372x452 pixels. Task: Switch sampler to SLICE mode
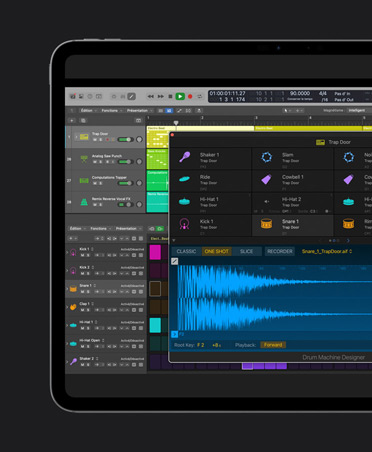pyautogui.click(x=246, y=251)
